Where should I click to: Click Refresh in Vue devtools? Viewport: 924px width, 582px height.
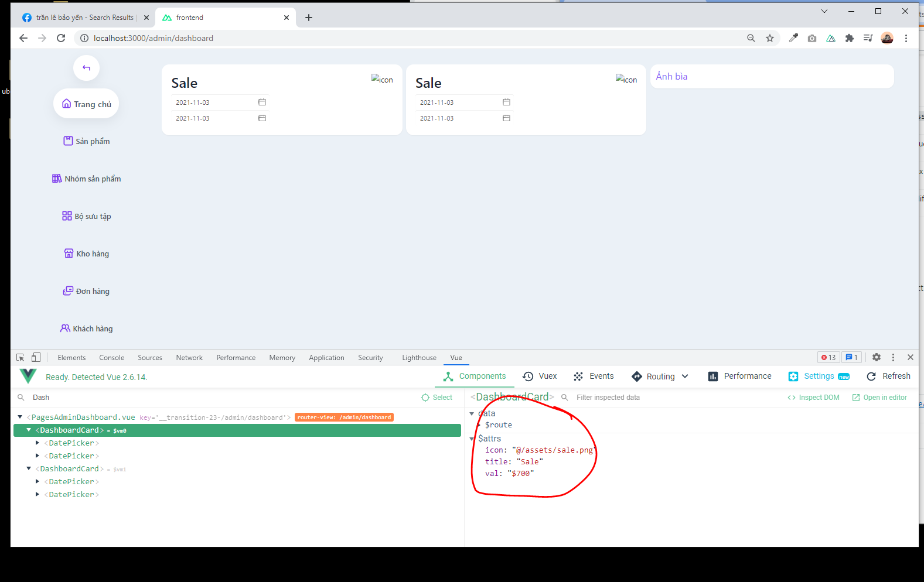click(x=888, y=376)
